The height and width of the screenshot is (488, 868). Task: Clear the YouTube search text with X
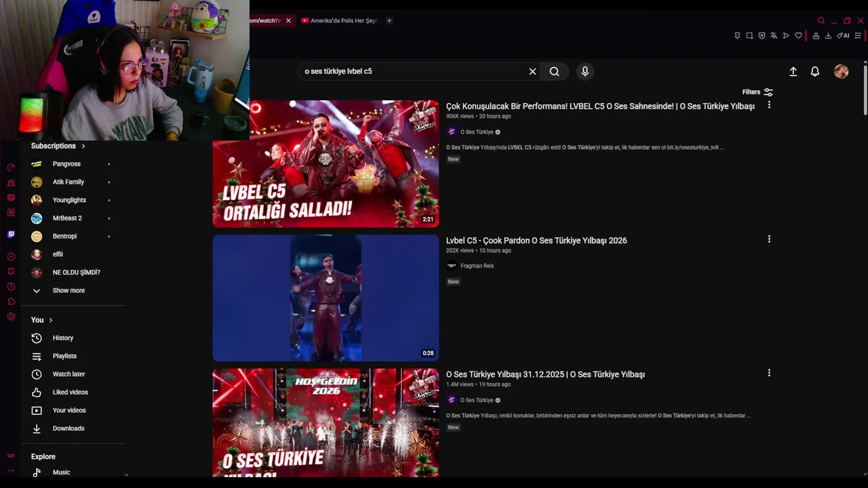[x=532, y=71]
